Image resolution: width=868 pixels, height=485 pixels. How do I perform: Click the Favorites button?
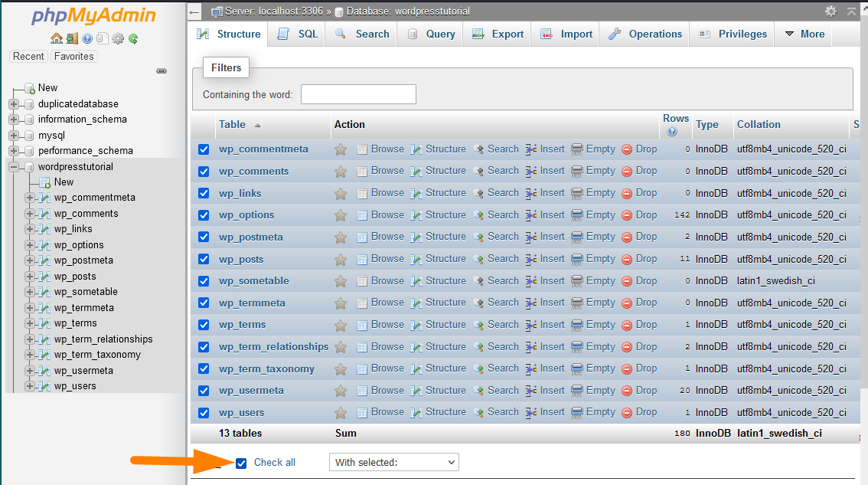[73, 57]
